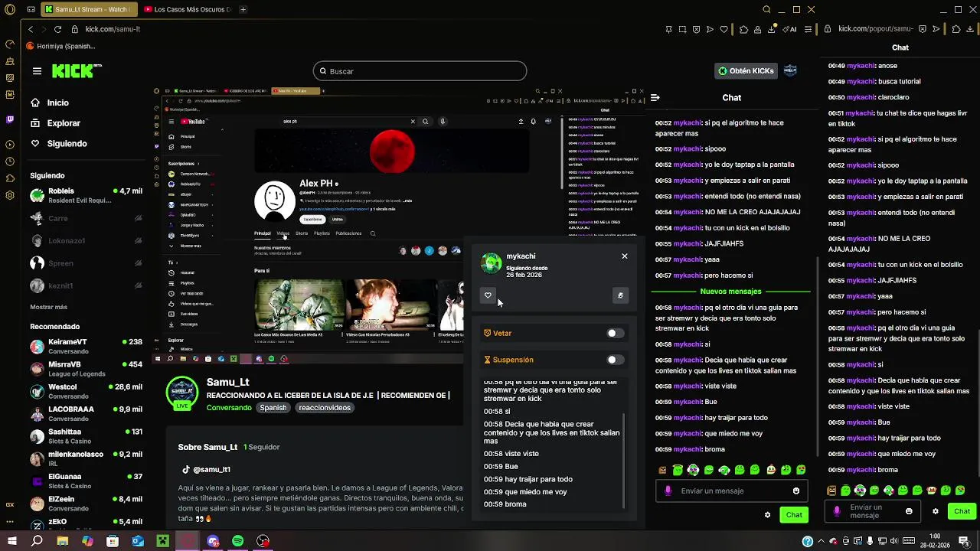Screen dimensions: 980x551
Task: Click mykachi username at 00:58 viste viste
Action: 688,386
